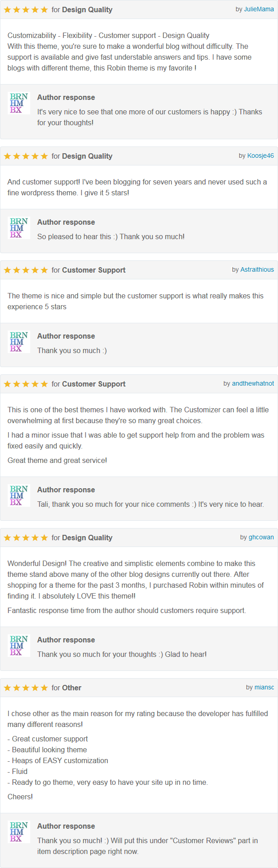278x868 pixels.
Task: Click author logo next to 'Thank you so much :)'
Action: tap(19, 342)
